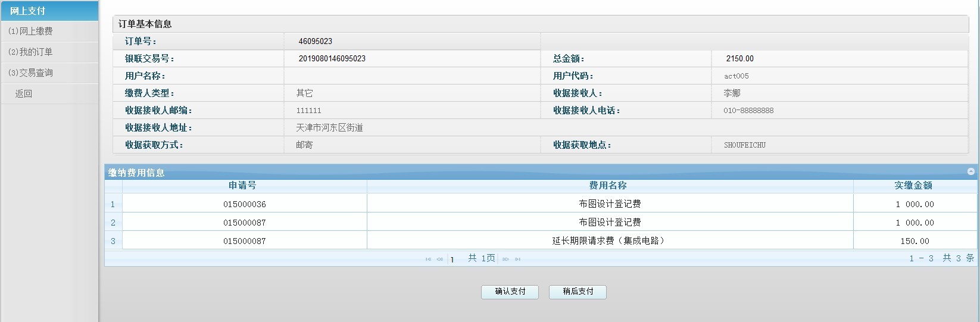Select the 网上支付 sidebar header
The image size is (980, 322).
[27, 11]
